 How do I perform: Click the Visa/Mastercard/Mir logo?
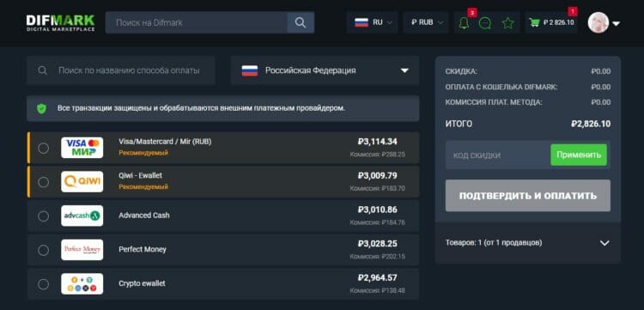point(82,148)
